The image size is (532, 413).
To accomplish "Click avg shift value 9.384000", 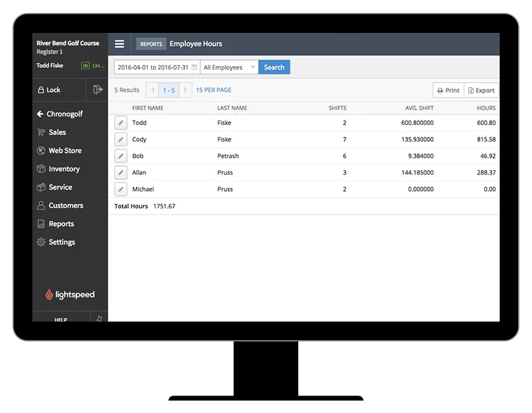I will [421, 156].
